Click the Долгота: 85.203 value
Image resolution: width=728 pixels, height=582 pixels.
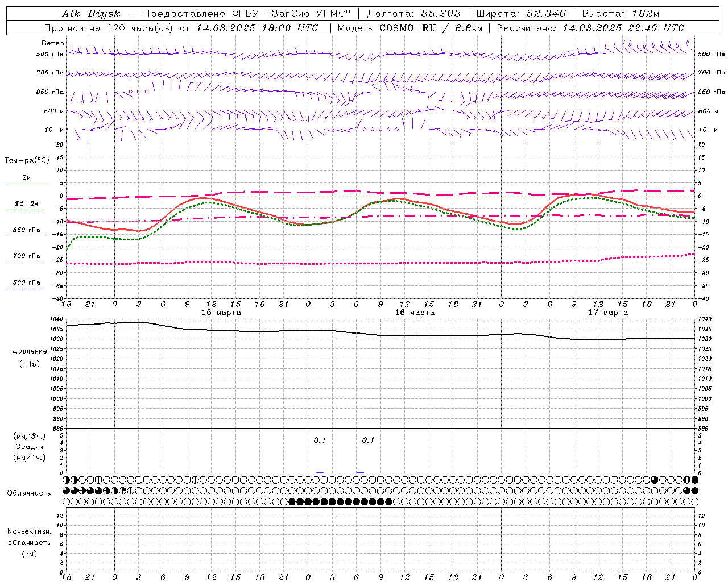pyautogui.click(x=413, y=14)
